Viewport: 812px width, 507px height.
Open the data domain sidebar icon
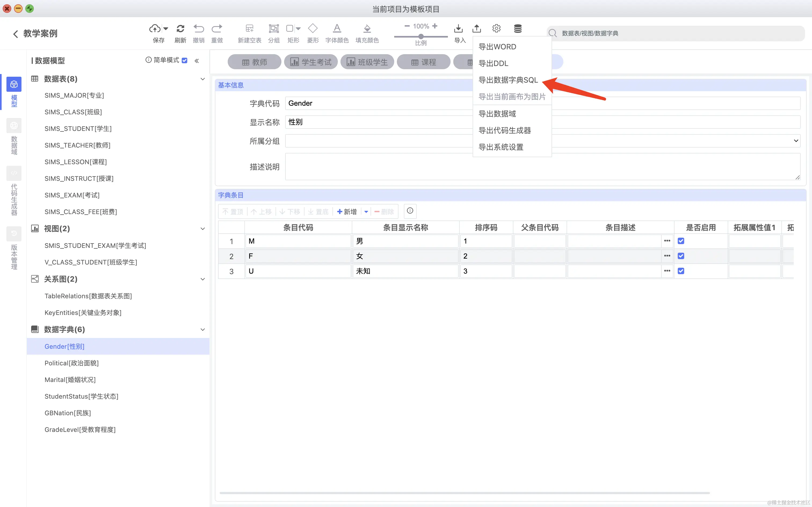[14, 126]
